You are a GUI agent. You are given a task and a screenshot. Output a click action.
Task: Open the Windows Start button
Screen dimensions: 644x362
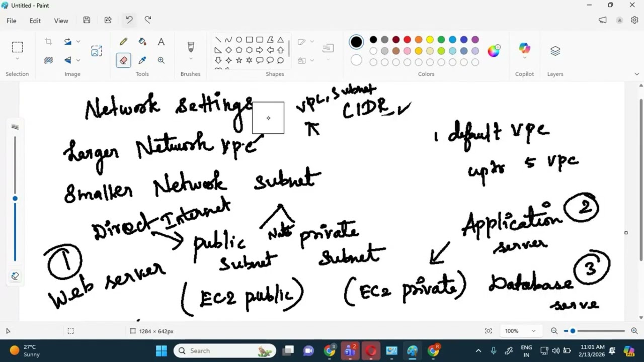(161, 351)
